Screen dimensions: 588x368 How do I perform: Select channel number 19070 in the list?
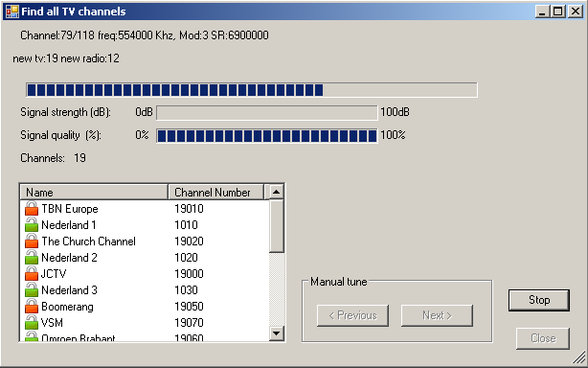[x=189, y=323]
